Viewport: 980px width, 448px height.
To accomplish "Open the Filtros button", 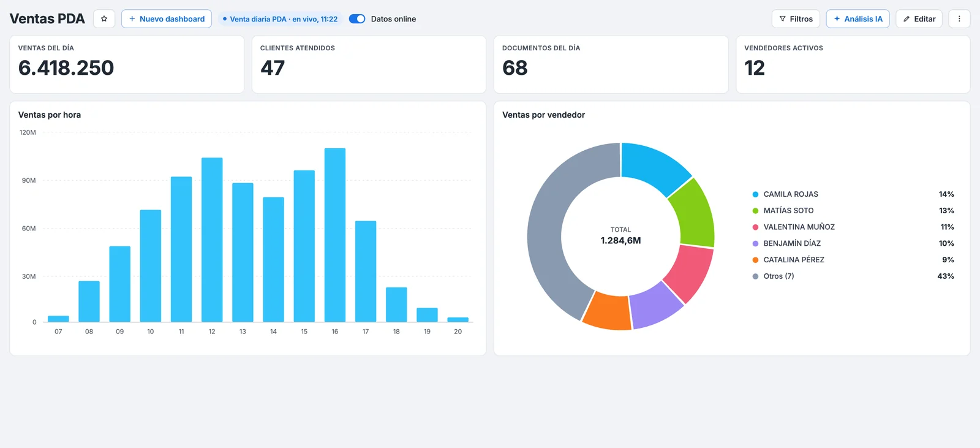I will (796, 19).
